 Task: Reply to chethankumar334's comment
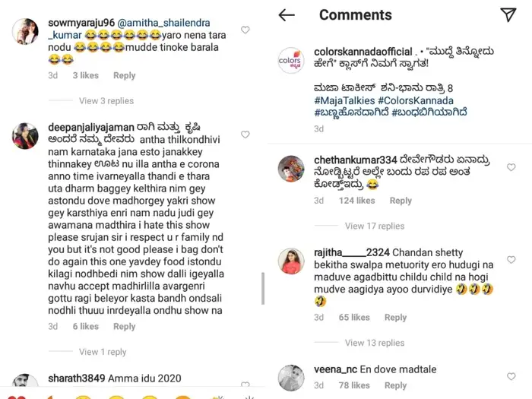401,201
